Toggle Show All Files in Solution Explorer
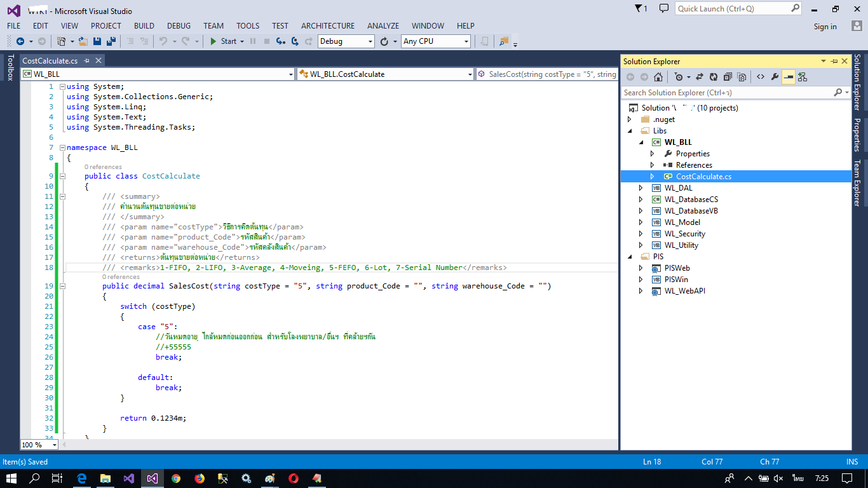This screenshot has width=868, height=488. click(742, 77)
